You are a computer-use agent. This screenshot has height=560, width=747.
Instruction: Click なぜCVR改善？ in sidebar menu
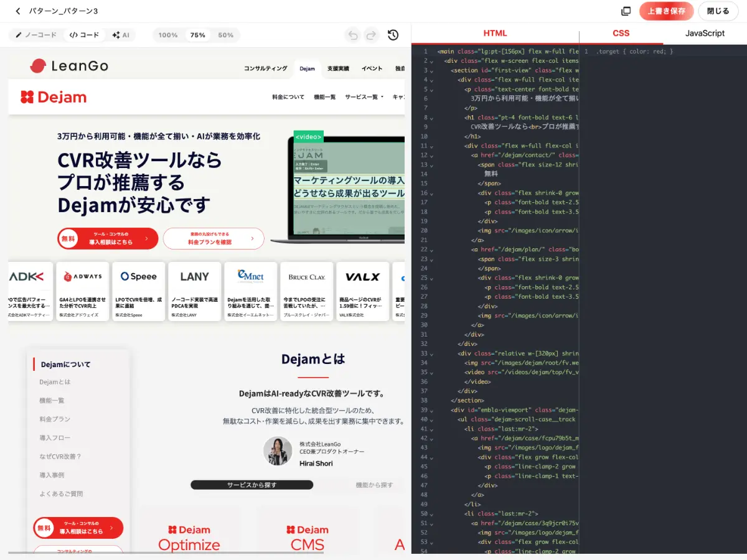point(60,457)
